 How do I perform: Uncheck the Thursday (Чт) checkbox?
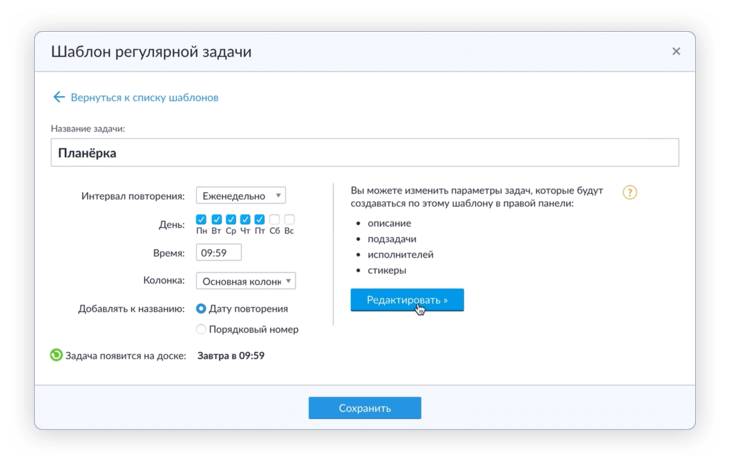tap(245, 220)
